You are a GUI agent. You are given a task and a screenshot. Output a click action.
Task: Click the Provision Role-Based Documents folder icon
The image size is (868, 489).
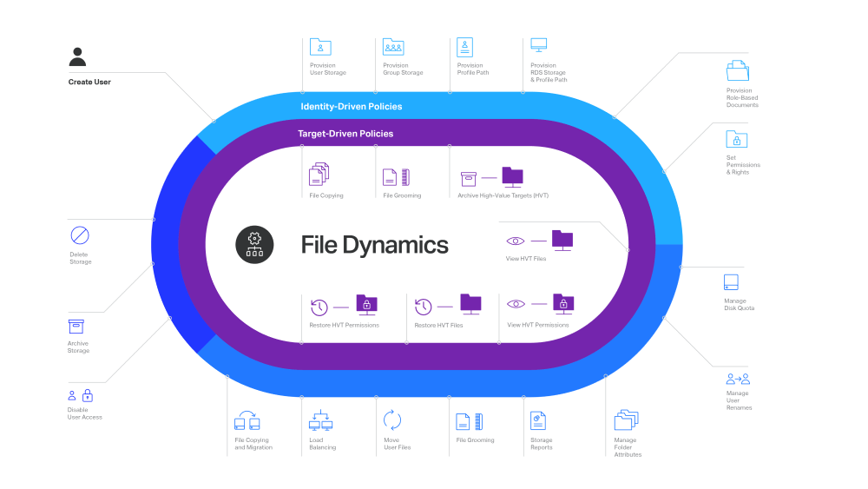point(738,71)
